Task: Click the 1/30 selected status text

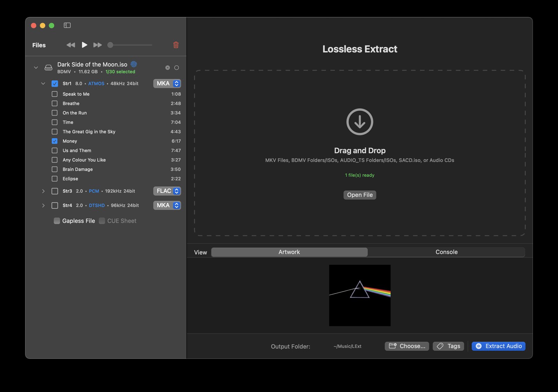Action: click(x=120, y=72)
